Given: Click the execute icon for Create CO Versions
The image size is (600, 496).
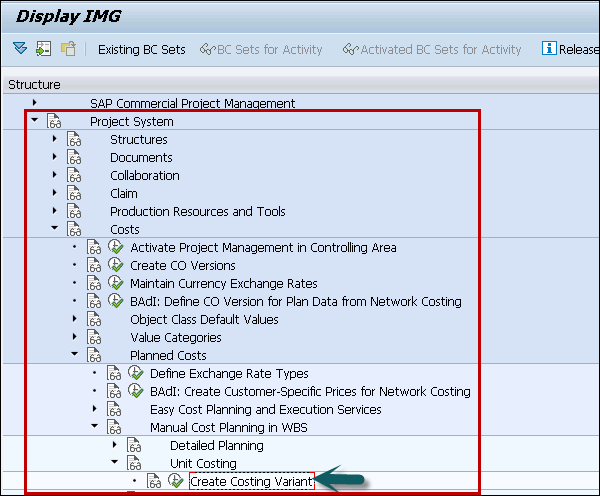Looking at the screenshot, I should pyautogui.click(x=116, y=266).
